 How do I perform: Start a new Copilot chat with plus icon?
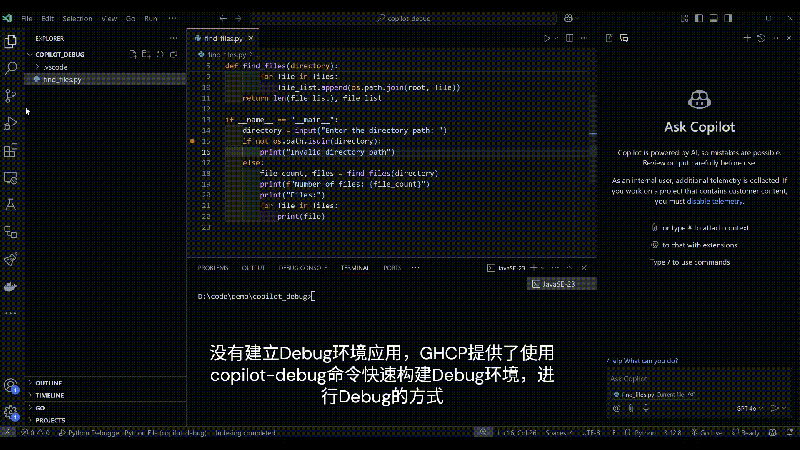coord(747,38)
